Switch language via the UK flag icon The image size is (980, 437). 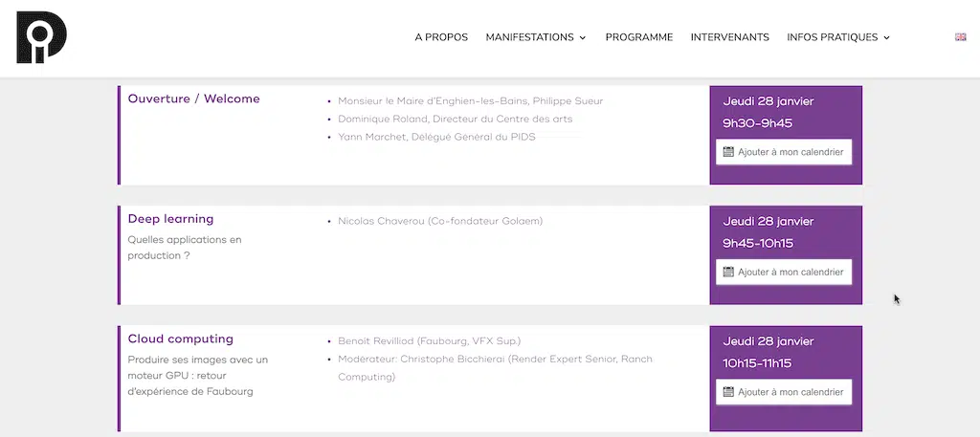pyautogui.click(x=960, y=37)
